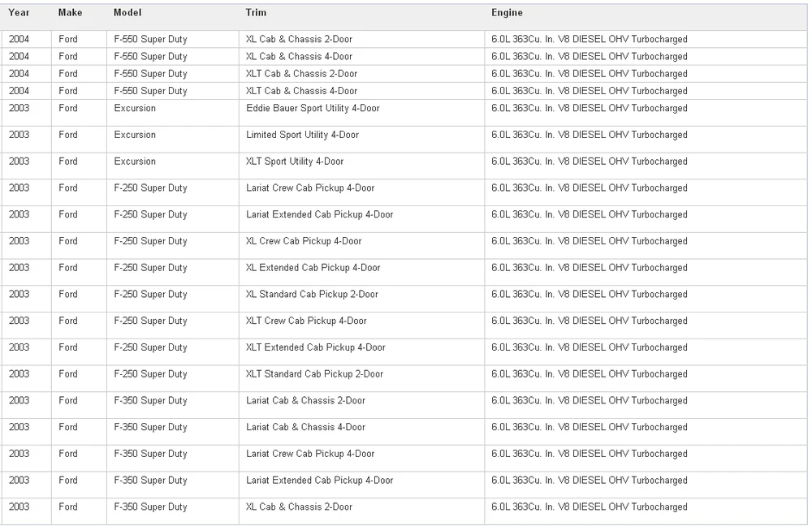Select XLT Crew Cab Pickup 4-Door trim
Screen dimensions: 812x526
(306, 321)
